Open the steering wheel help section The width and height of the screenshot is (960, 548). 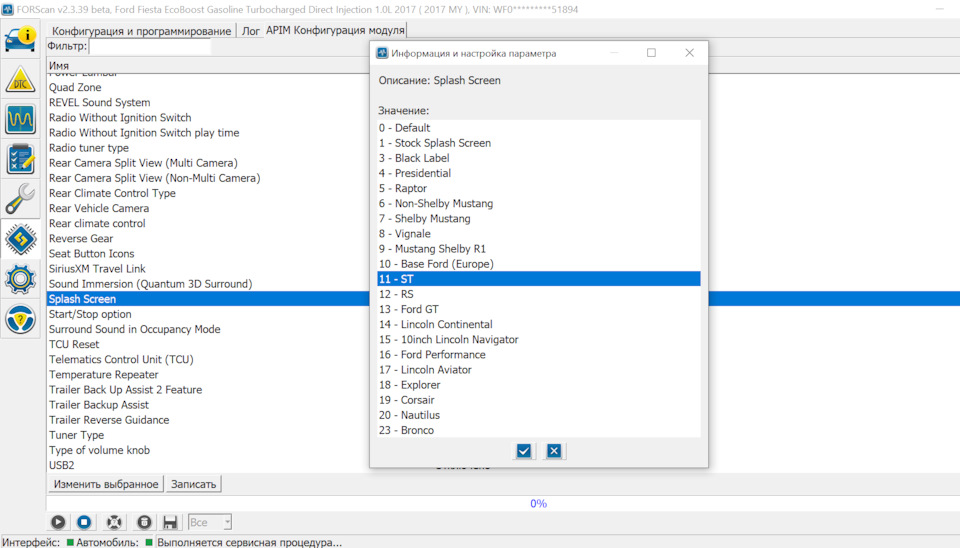tap(20, 319)
